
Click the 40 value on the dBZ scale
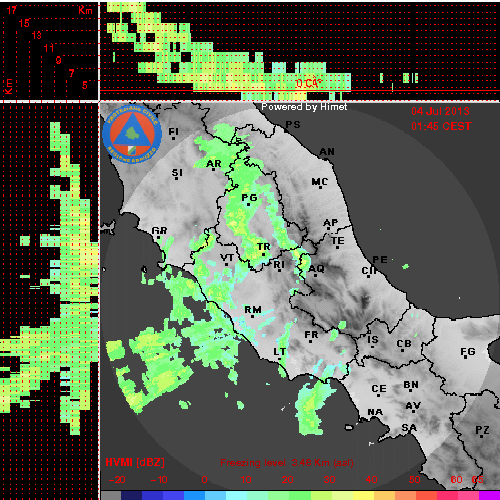[x=371, y=480]
